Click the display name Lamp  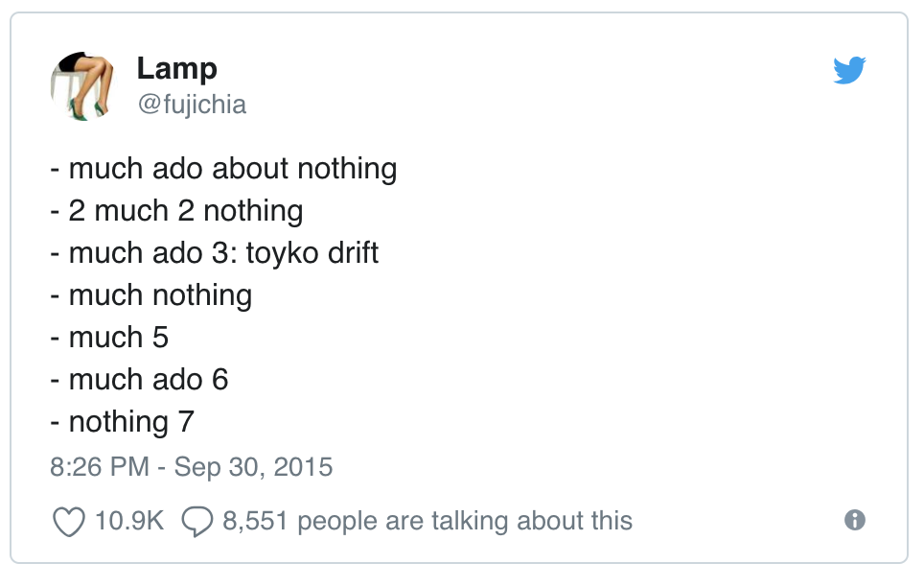pos(176,68)
